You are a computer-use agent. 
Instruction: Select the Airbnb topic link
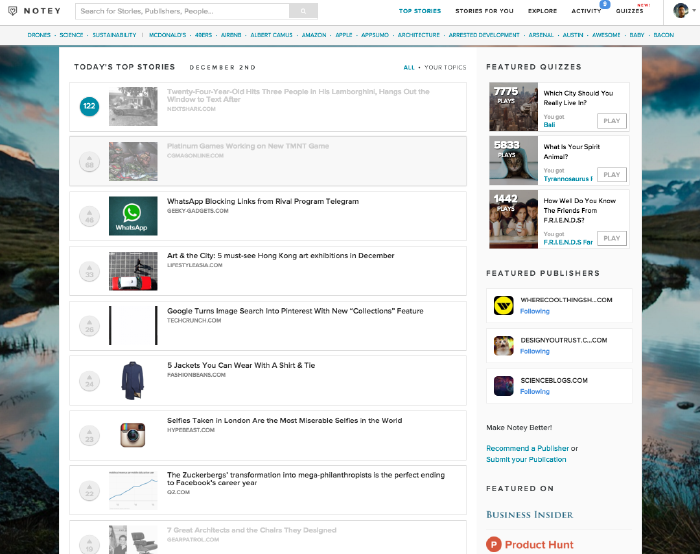pyautogui.click(x=231, y=35)
